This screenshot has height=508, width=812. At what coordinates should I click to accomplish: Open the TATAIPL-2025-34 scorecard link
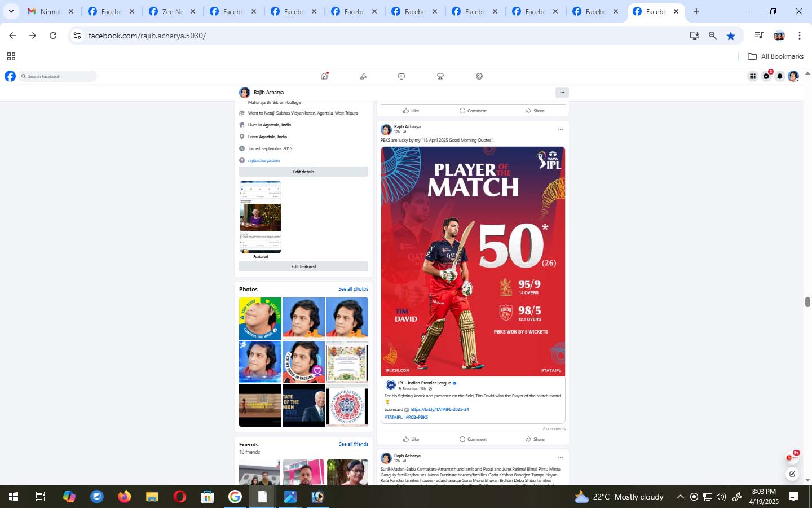coord(440,409)
